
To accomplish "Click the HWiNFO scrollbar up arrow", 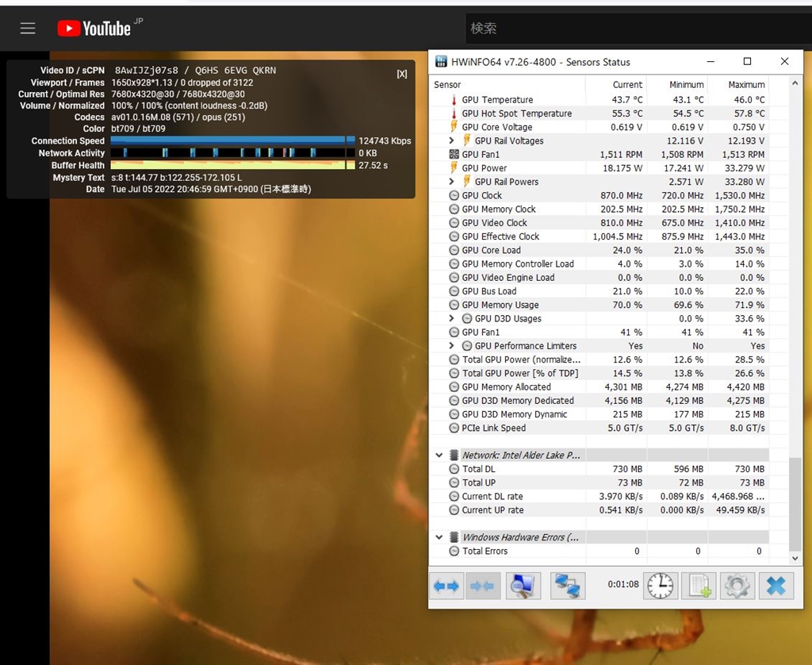I will (795, 83).
